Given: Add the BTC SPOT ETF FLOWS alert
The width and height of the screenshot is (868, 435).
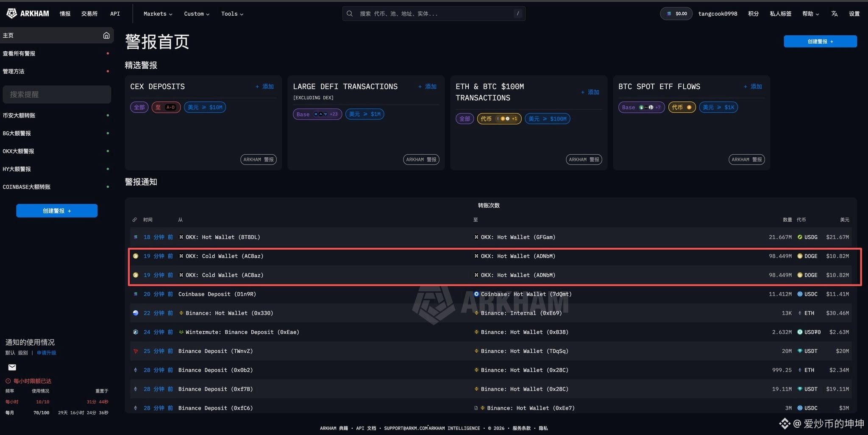Looking at the screenshot, I should (753, 86).
